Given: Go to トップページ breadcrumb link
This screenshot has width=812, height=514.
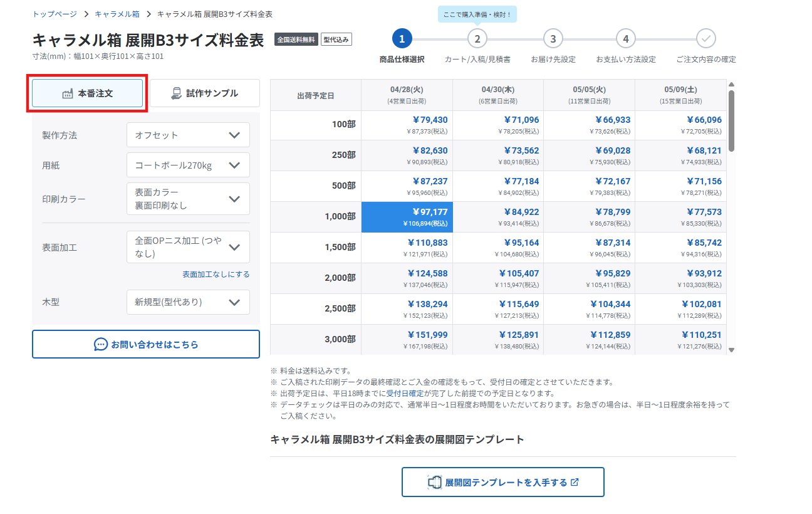Looking at the screenshot, I should click(55, 14).
